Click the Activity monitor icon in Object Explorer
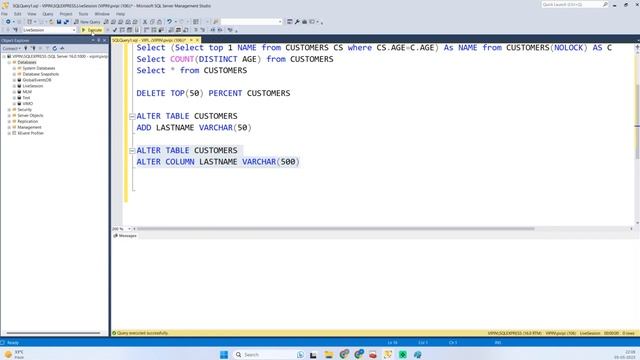Screen dimensions: 640x360 tap(62, 48)
